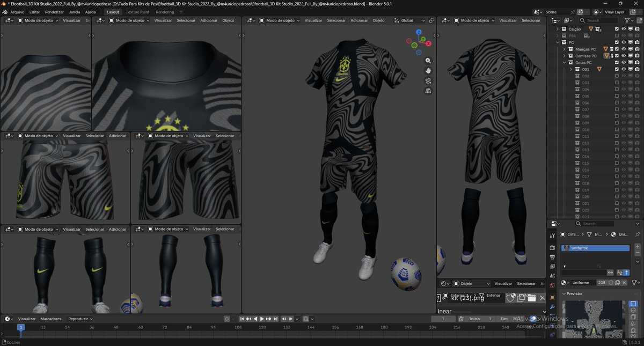Select hair preview shape icon
This screenshot has width=644, height=346.
coord(633,323)
